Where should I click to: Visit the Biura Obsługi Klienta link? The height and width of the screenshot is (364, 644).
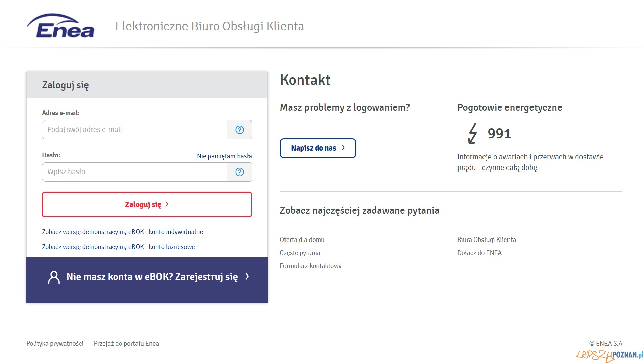click(486, 240)
